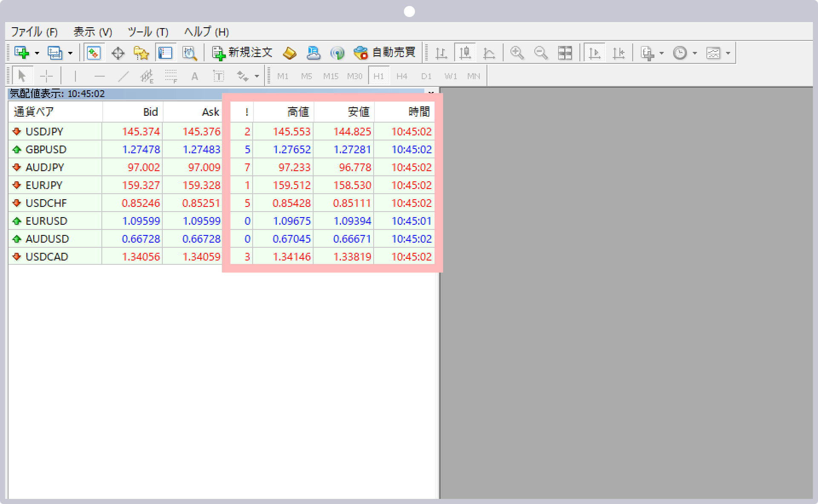
Task: Select the AUDJPY symbol
Action: (45, 167)
